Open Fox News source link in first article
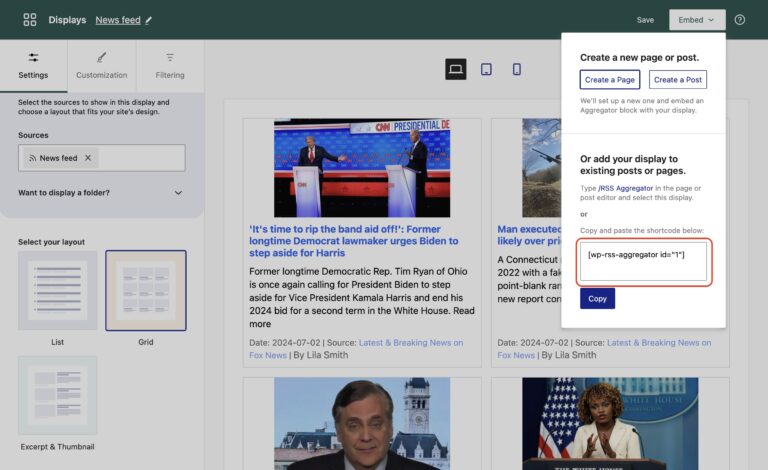The height and width of the screenshot is (470, 768). coord(356,349)
